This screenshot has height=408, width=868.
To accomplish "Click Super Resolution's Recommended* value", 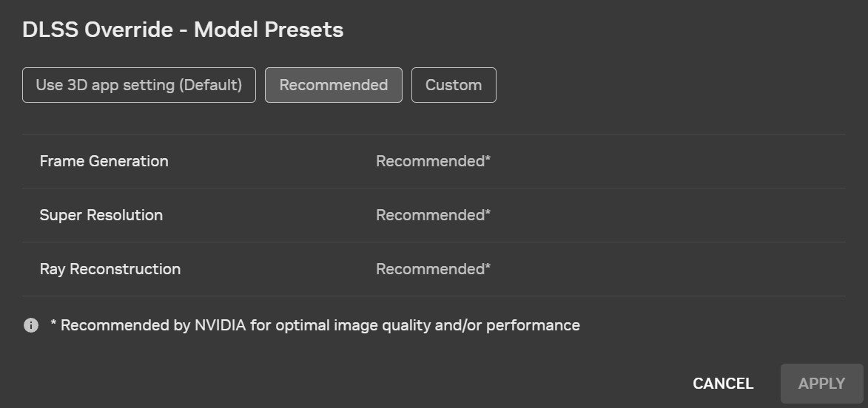I will (433, 215).
